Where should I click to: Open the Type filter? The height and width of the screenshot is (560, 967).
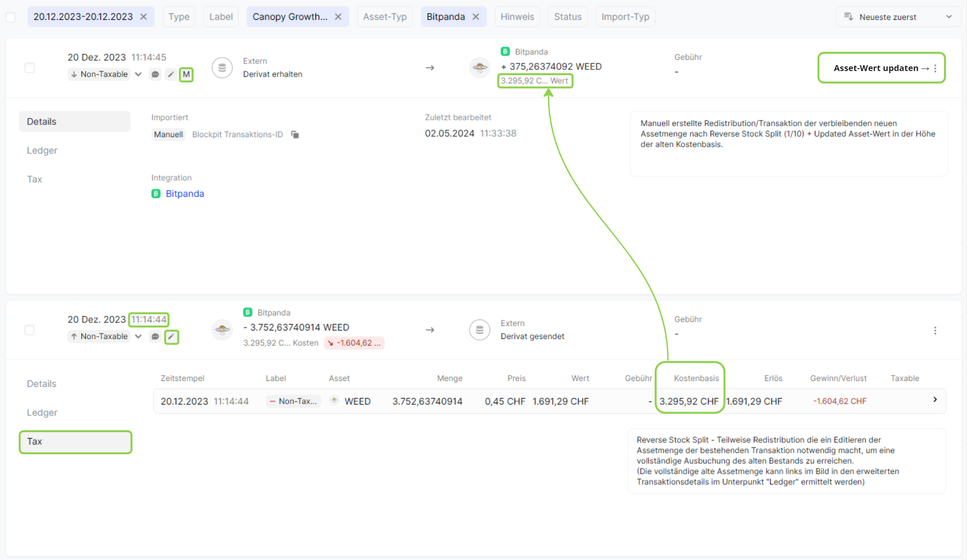pyautogui.click(x=179, y=17)
